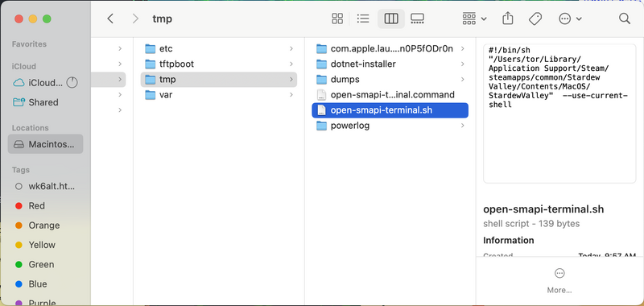Expand var folder chevron
This screenshot has width=644, height=306.
[291, 95]
